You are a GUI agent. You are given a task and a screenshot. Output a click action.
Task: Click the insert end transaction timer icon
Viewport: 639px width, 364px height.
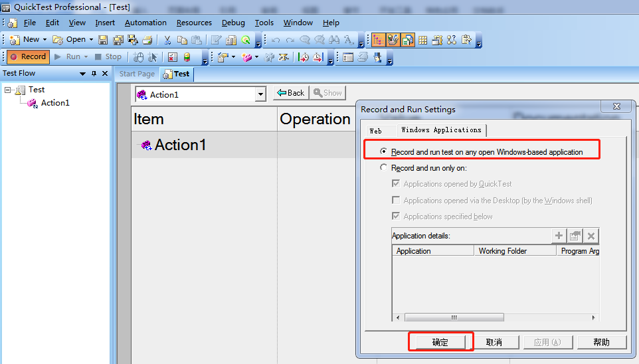click(318, 57)
